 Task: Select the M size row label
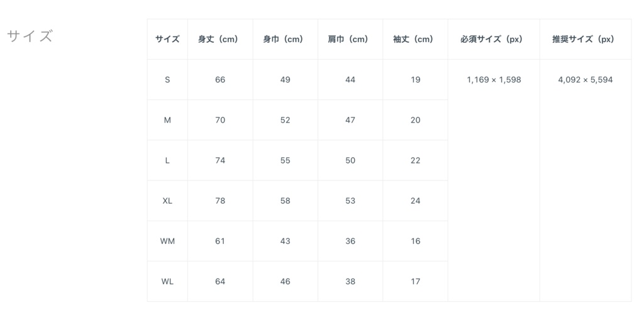[167, 120]
